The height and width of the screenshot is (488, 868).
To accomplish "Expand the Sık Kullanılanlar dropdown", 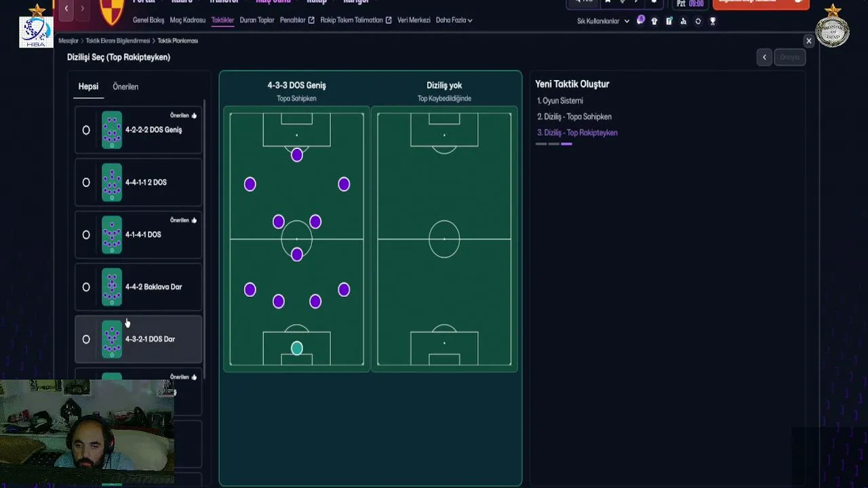I will click(603, 21).
